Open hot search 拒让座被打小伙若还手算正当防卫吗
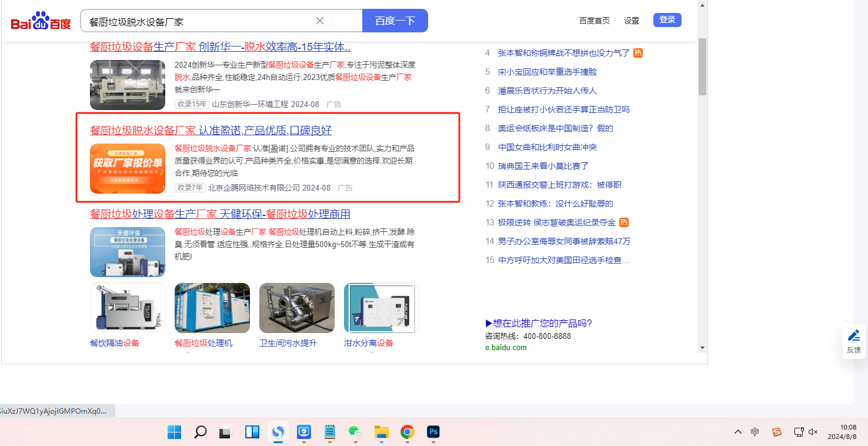Image resolution: width=868 pixels, height=446 pixels. coord(564,109)
